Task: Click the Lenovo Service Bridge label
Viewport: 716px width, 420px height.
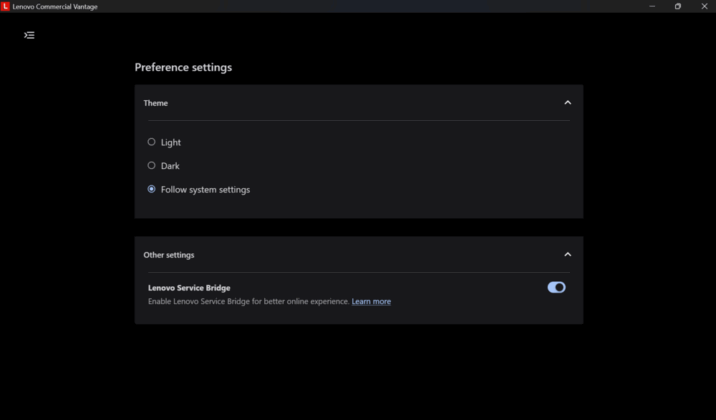Action: coord(189,288)
